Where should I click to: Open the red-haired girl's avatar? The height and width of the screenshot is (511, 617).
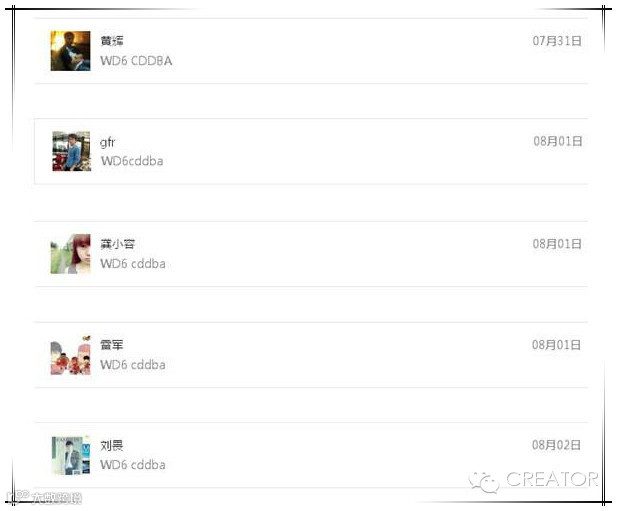[x=70, y=254]
